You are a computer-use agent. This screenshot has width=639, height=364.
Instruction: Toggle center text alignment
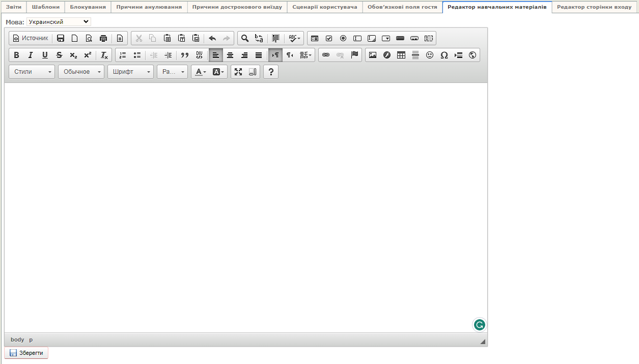coord(230,55)
